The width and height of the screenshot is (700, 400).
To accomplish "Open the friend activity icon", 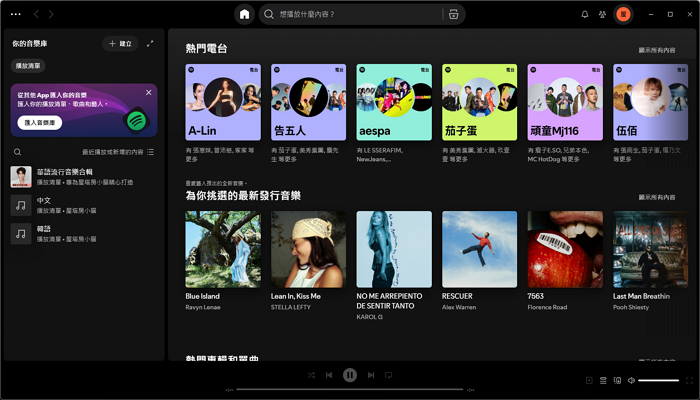I will point(602,14).
